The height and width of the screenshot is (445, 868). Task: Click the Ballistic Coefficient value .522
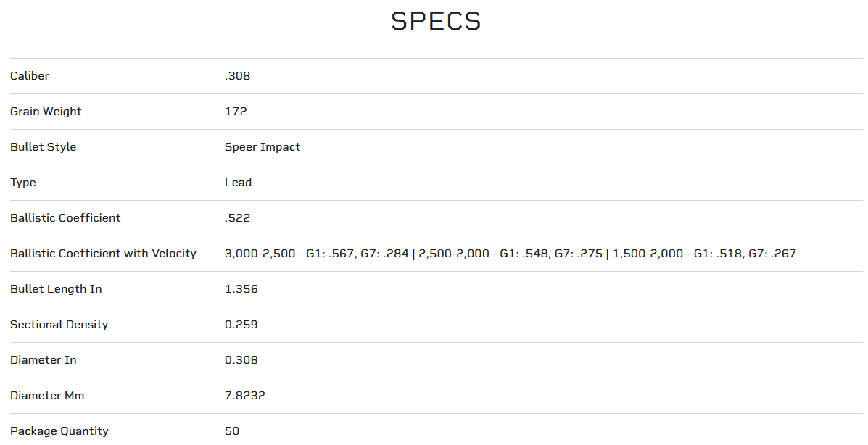point(238,218)
